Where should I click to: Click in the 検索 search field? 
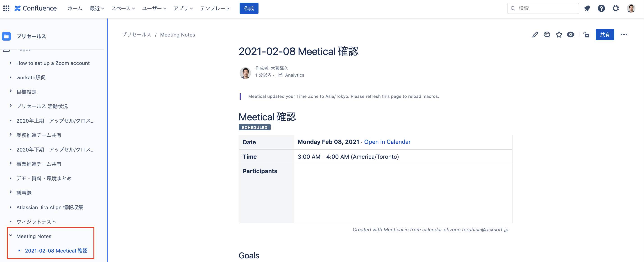pyautogui.click(x=543, y=8)
